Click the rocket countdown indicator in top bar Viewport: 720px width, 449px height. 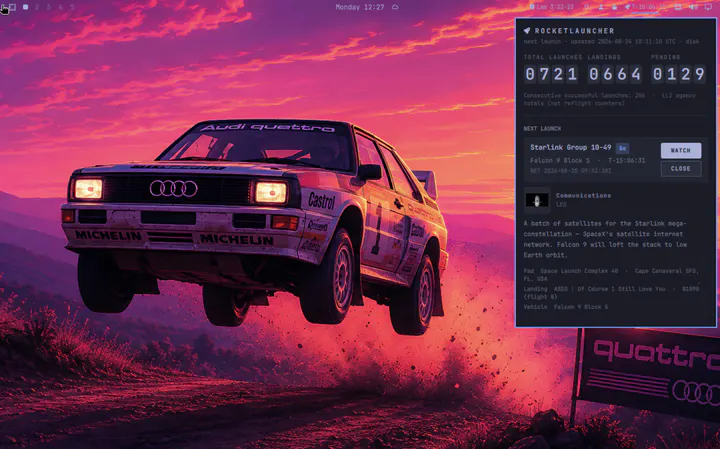[647, 7]
